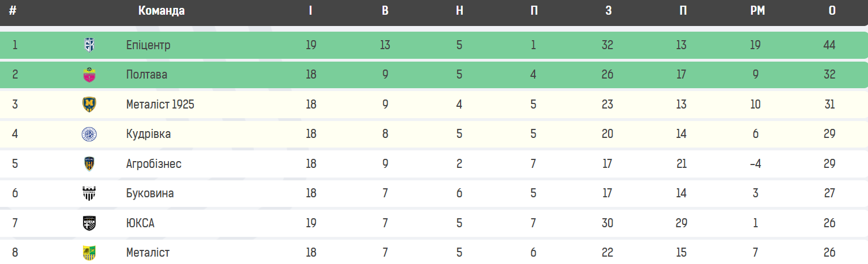Screen dimensions: 868x264
Task: Sort table by the О points header
Action: (832, 11)
